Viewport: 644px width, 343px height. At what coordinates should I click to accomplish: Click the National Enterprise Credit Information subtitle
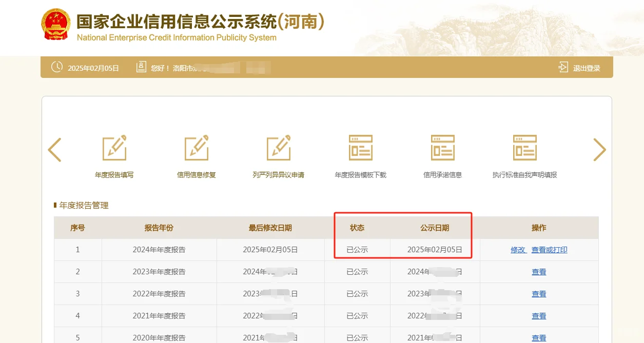point(177,37)
